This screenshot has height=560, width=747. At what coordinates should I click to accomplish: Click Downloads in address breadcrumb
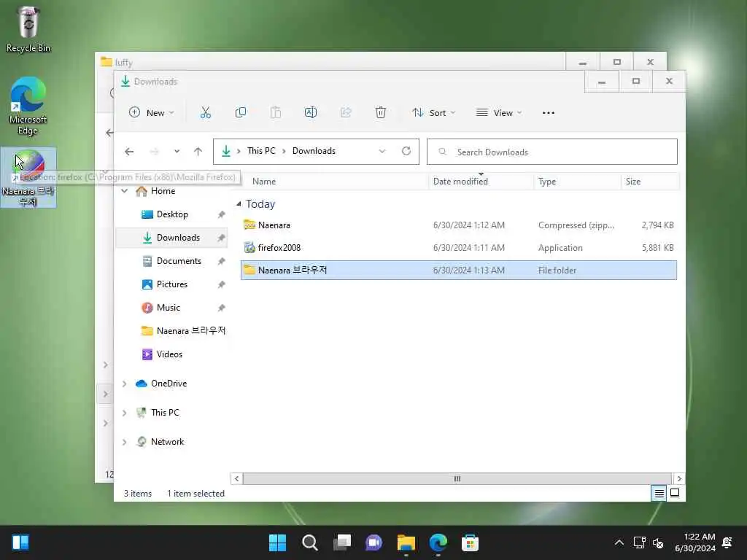[x=314, y=151]
